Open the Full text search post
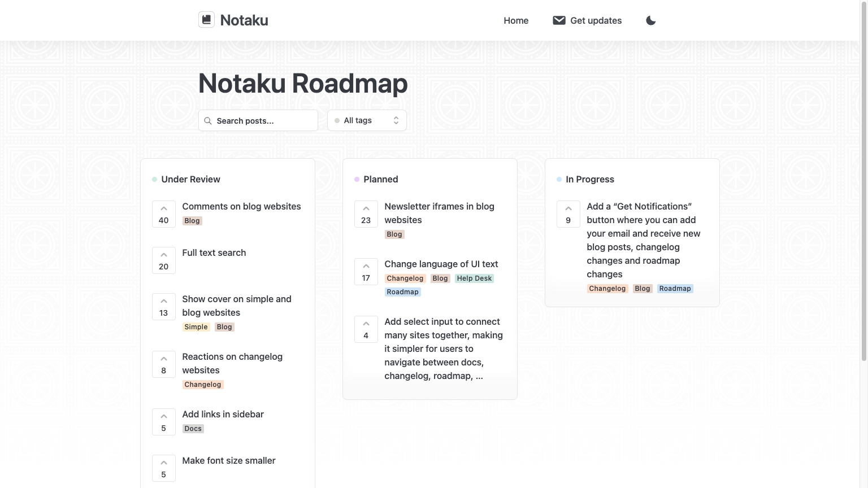Viewport: 868px width, 488px height. click(214, 252)
